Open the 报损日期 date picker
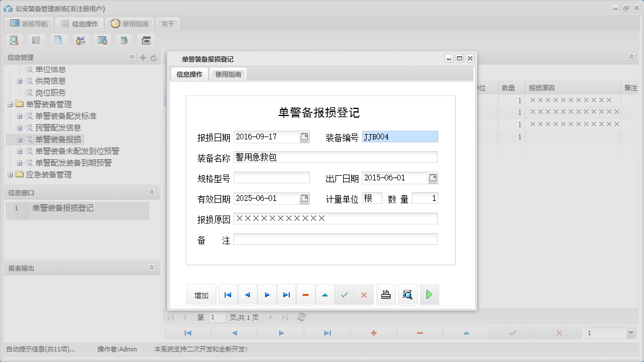This screenshot has height=362, width=644. pyautogui.click(x=304, y=137)
